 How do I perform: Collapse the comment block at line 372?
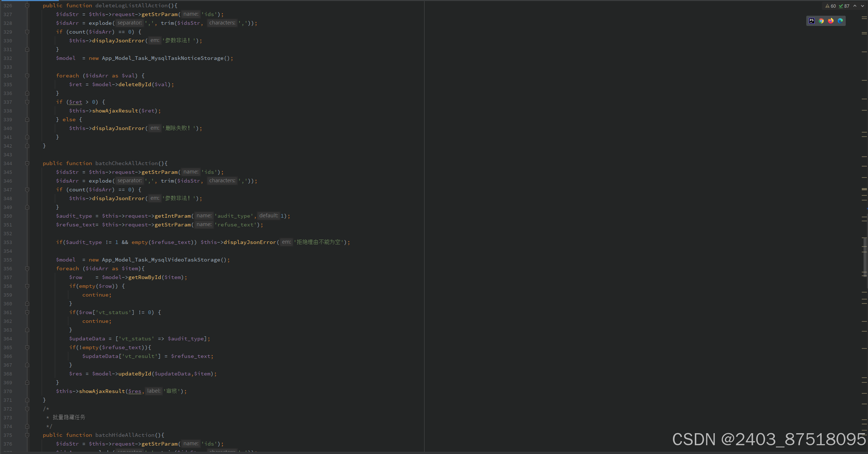point(27,409)
